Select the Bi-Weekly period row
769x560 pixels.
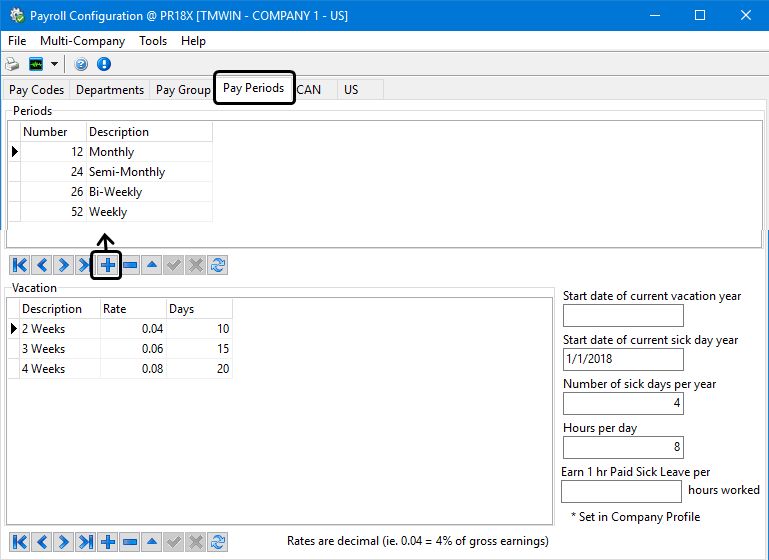pos(115,192)
